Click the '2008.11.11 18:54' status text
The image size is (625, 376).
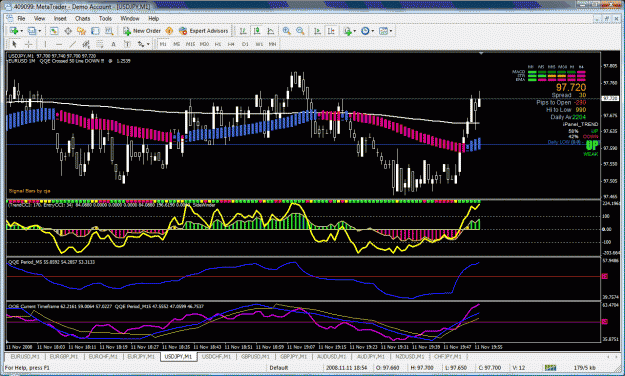point(346,367)
